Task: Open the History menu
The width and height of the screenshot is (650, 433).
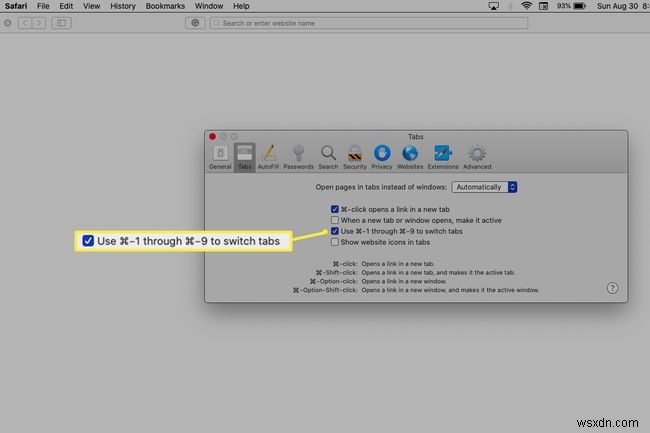Action: coord(123,6)
